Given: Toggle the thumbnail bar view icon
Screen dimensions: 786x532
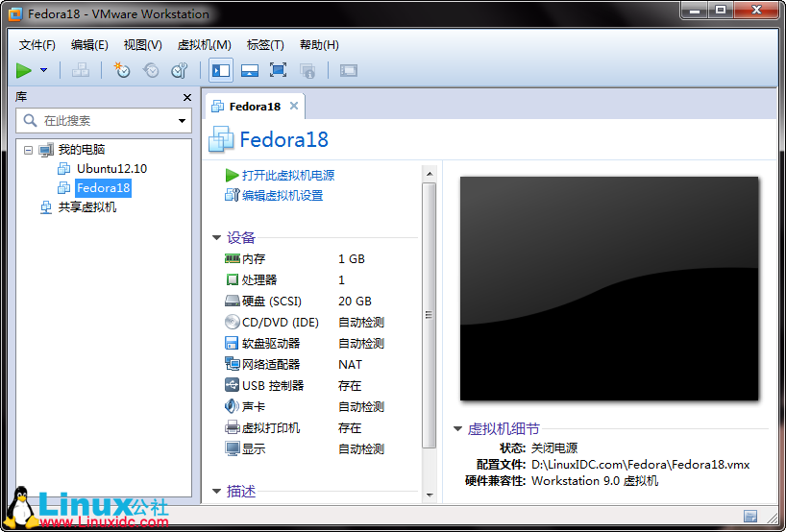Looking at the screenshot, I should click(249, 71).
